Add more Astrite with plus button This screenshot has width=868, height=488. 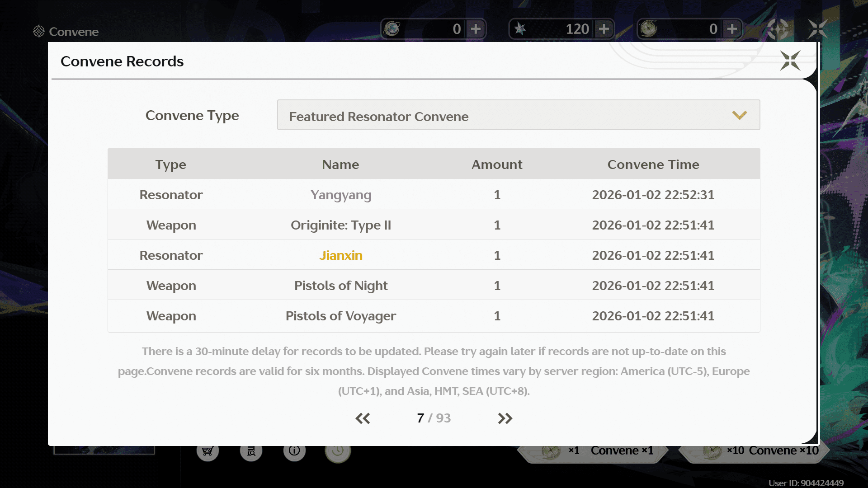604,29
